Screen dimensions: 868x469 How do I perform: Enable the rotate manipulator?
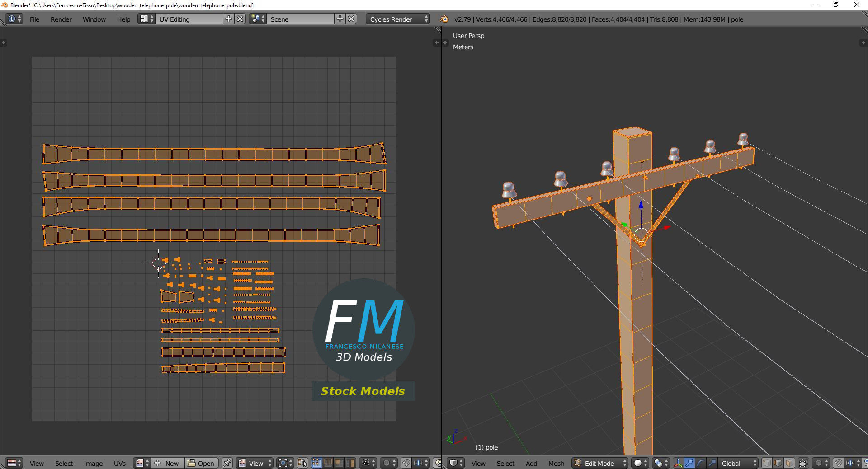[701, 463]
